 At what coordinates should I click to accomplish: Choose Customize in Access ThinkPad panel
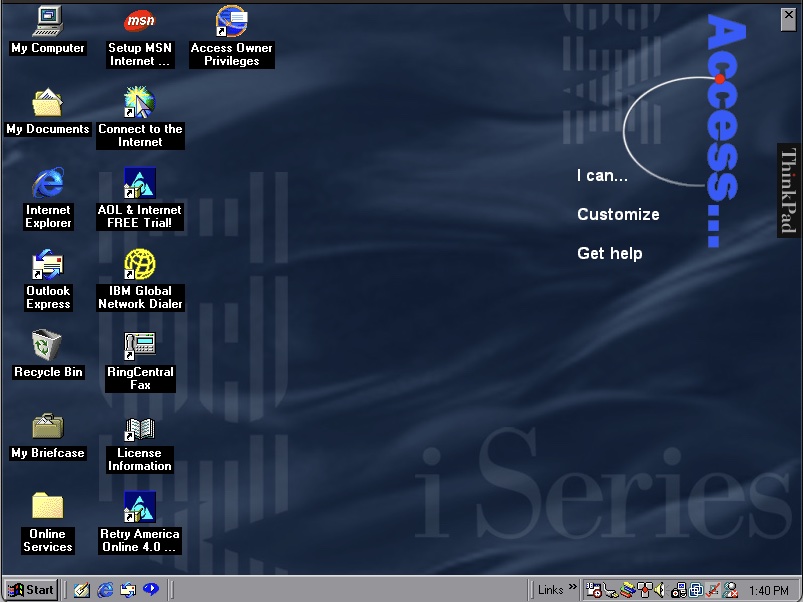(x=618, y=215)
